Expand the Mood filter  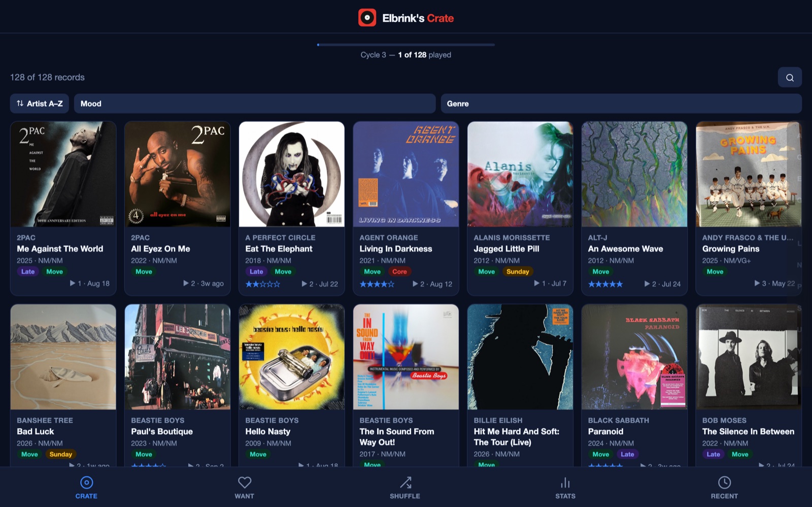255,104
